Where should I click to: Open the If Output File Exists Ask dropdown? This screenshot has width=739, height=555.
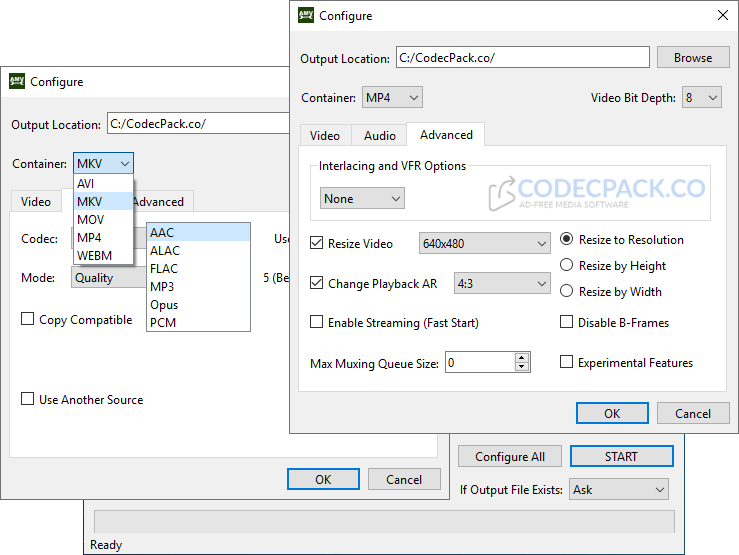(619, 490)
